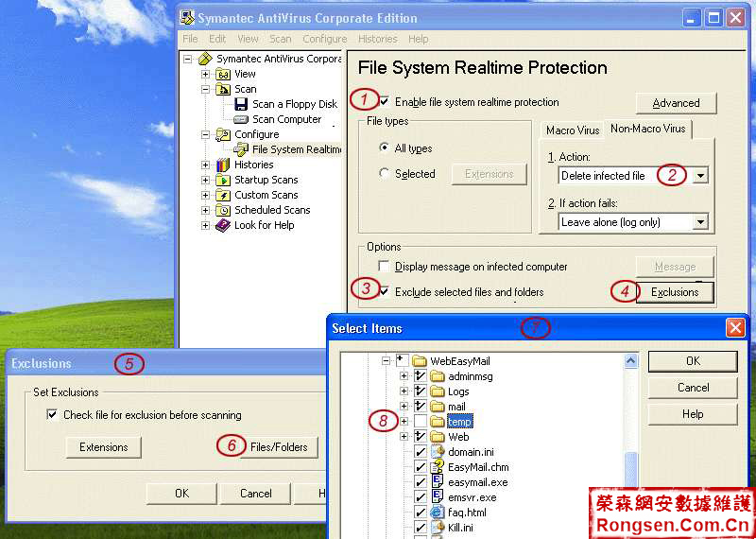Confirm Select Items with OK
Viewport: 756px width, 539px height.
693,361
